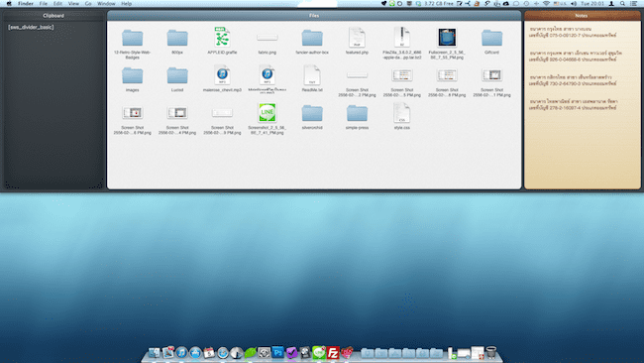This screenshot has width=644, height=363.
Task: Open Spotlight search in menu bar
Action: pos(622,4)
